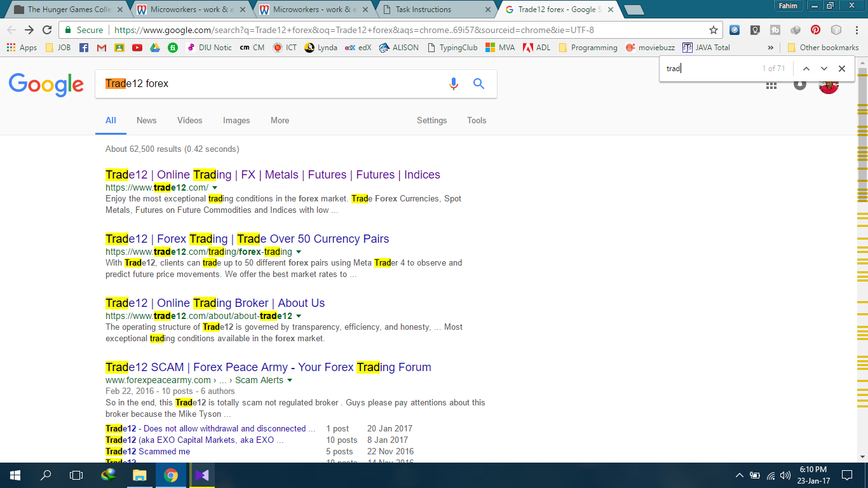Jump to next find result arrow
Screen dimensions: 868x488
[824, 69]
